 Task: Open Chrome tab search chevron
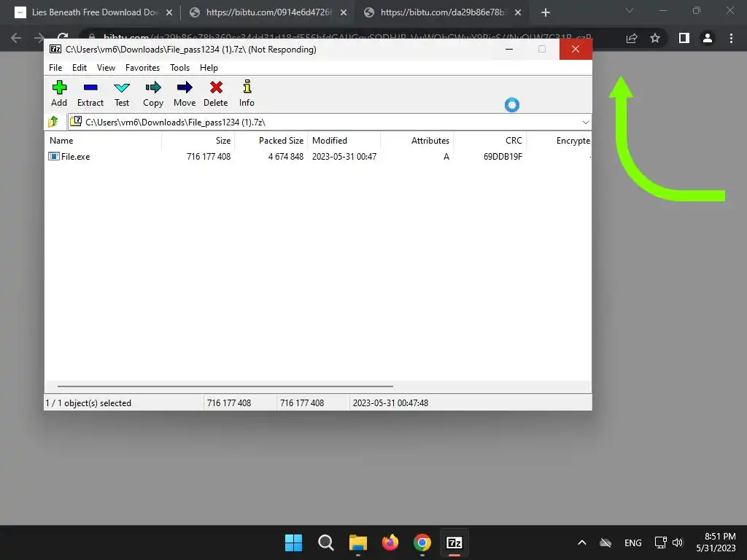pos(630,10)
